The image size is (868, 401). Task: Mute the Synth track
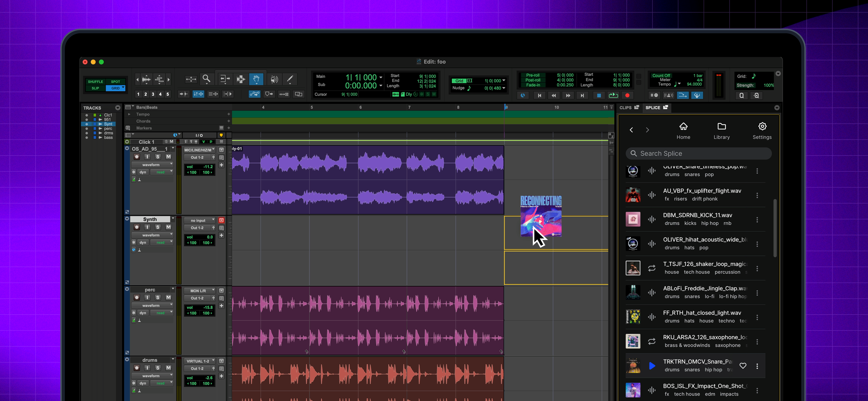click(168, 227)
